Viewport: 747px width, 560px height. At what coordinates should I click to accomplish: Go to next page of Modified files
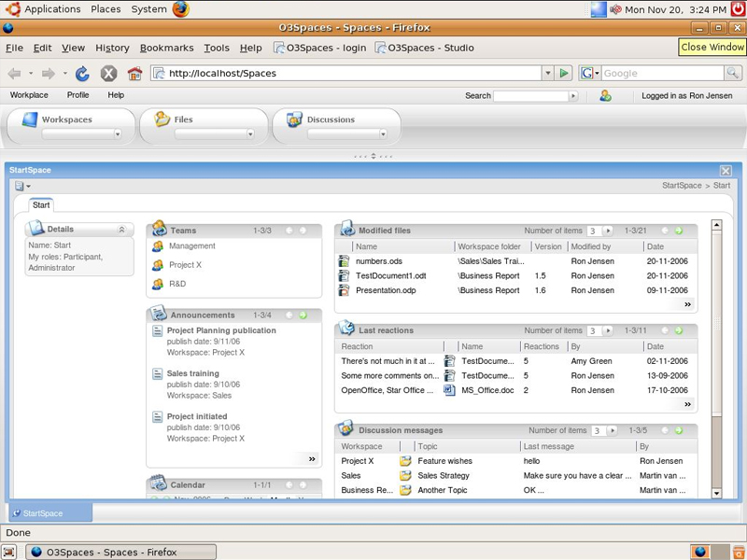(679, 231)
